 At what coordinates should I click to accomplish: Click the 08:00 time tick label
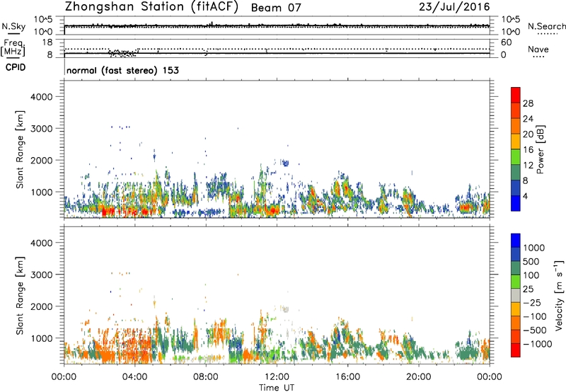pos(206,377)
